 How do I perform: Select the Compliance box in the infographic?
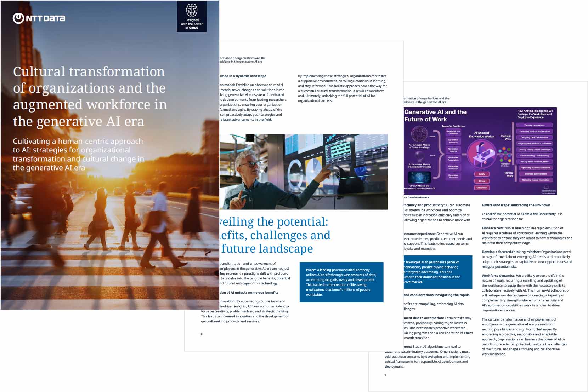coord(482,188)
